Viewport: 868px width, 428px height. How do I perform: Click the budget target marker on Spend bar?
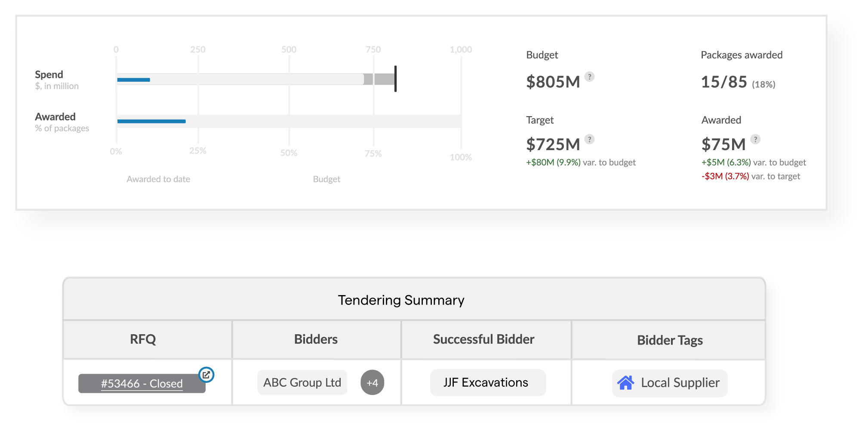[x=395, y=80]
